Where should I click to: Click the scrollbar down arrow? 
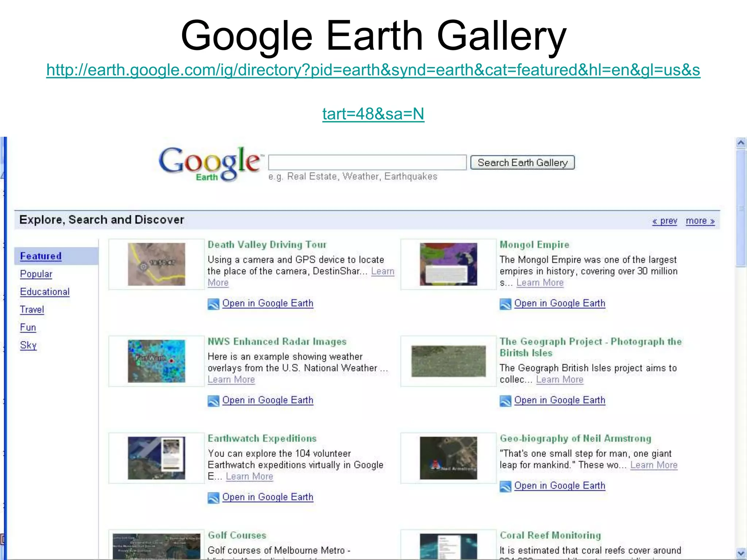pyautogui.click(x=741, y=553)
